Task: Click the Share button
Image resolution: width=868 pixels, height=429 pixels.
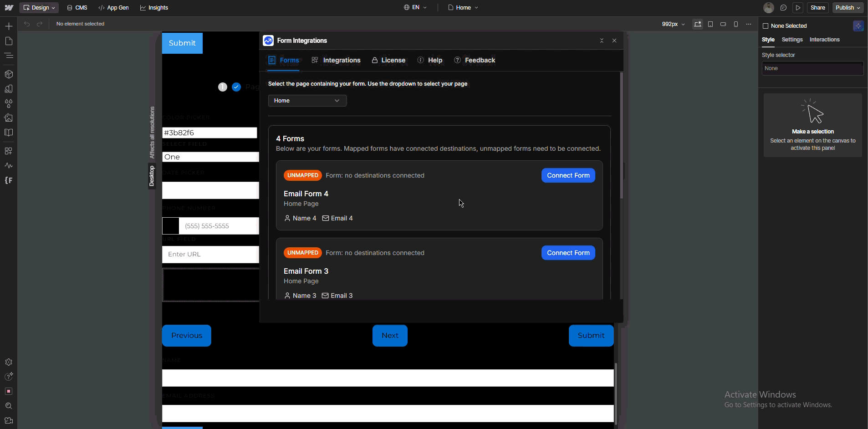Action: click(817, 8)
